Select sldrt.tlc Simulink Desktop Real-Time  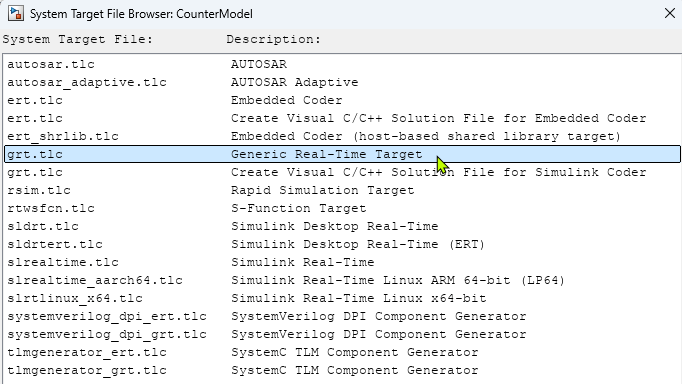[342, 226]
